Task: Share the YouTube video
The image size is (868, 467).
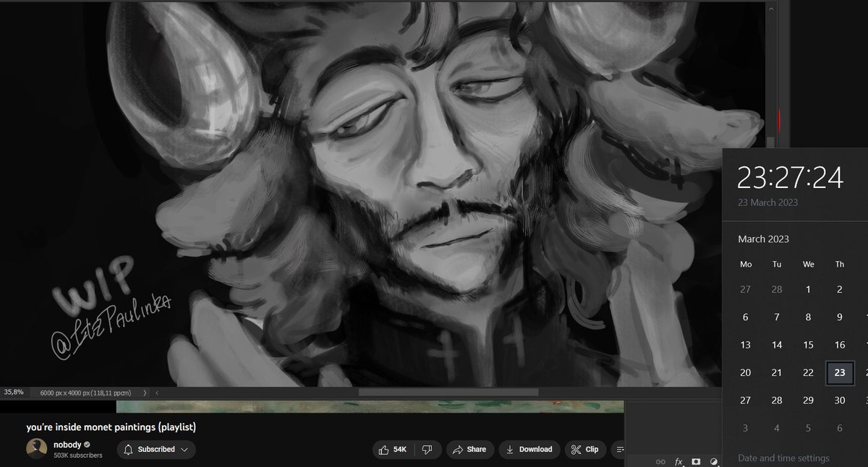Action: [469, 450]
